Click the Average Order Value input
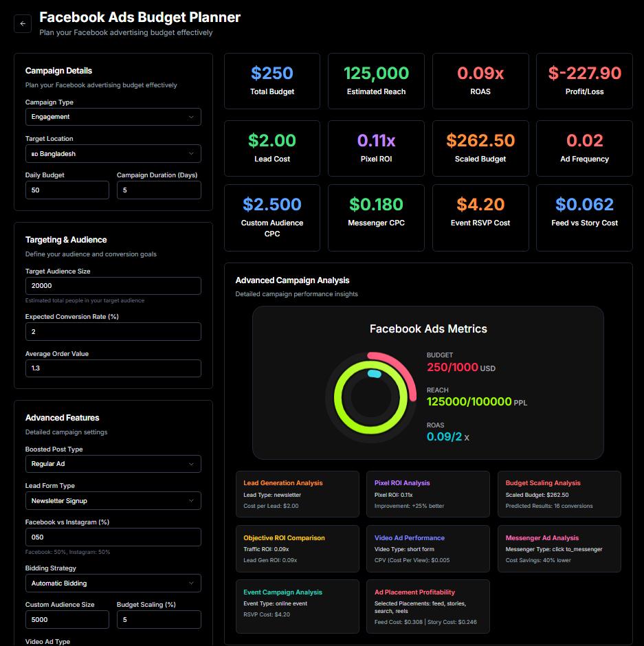Screen dimensions: 644x646 pyautogui.click(x=113, y=368)
